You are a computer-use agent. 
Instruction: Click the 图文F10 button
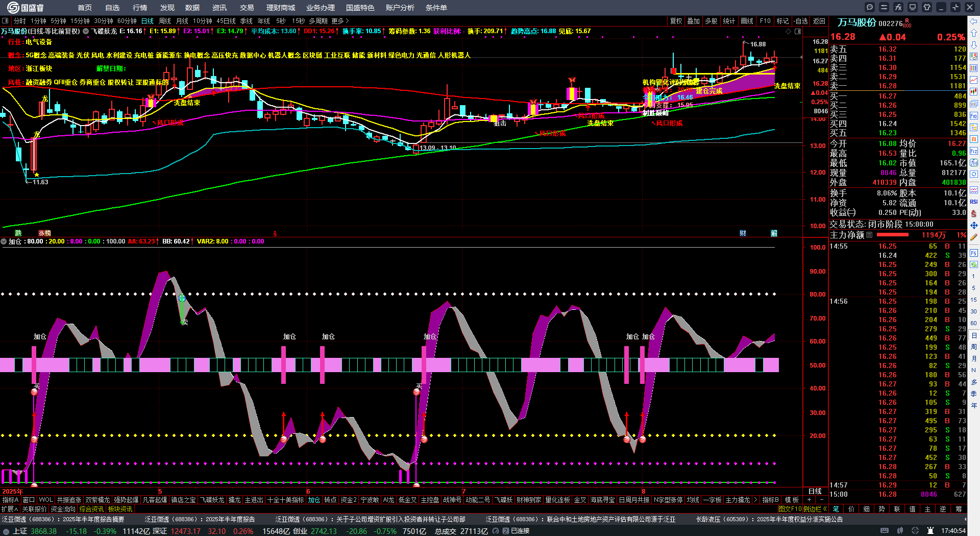coord(790,509)
